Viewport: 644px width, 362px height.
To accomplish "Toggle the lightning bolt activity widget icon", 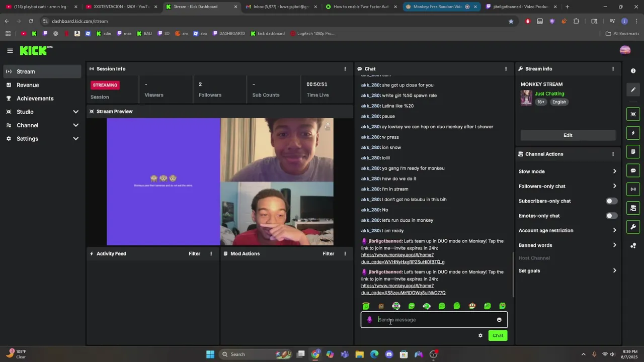I will point(633,133).
